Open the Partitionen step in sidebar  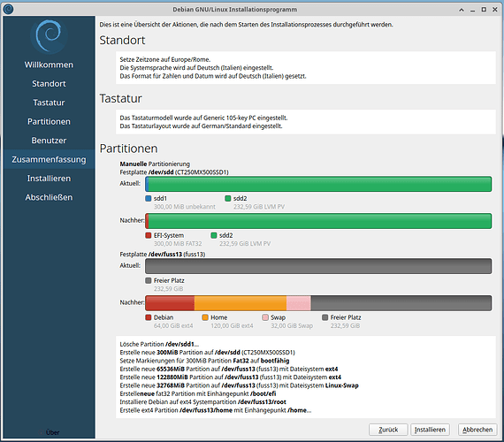[49, 121]
